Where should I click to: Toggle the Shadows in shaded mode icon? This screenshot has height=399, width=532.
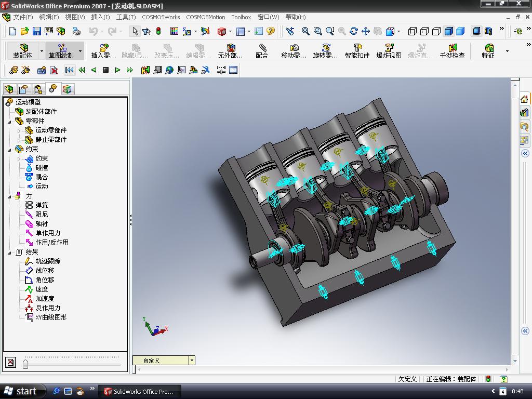point(477,31)
